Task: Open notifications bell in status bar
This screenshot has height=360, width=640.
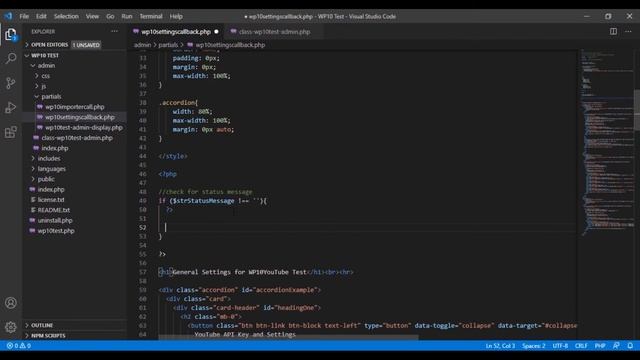Action: coord(630,346)
